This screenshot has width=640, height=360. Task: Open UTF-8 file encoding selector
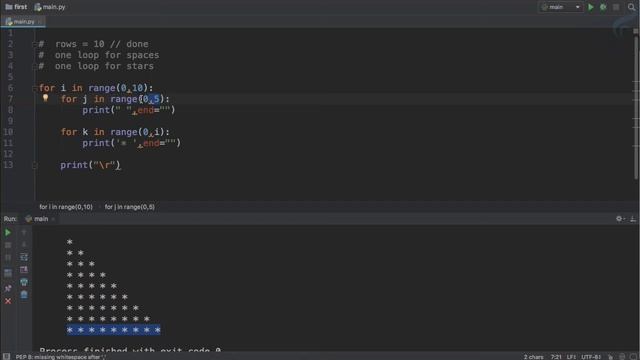(x=591, y=357)
